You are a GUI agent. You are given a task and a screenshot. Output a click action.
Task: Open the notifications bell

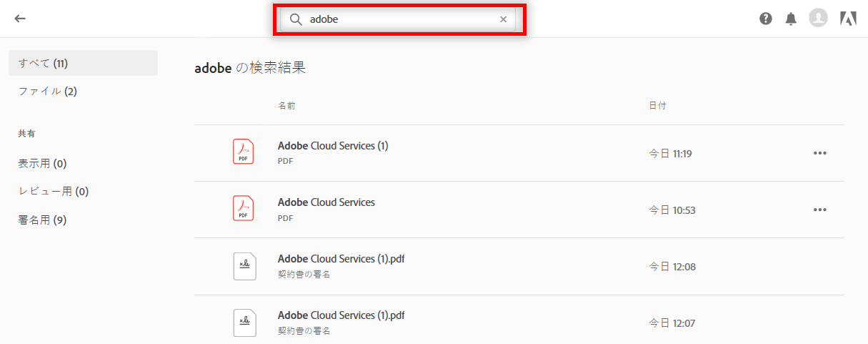click(791, 19)
